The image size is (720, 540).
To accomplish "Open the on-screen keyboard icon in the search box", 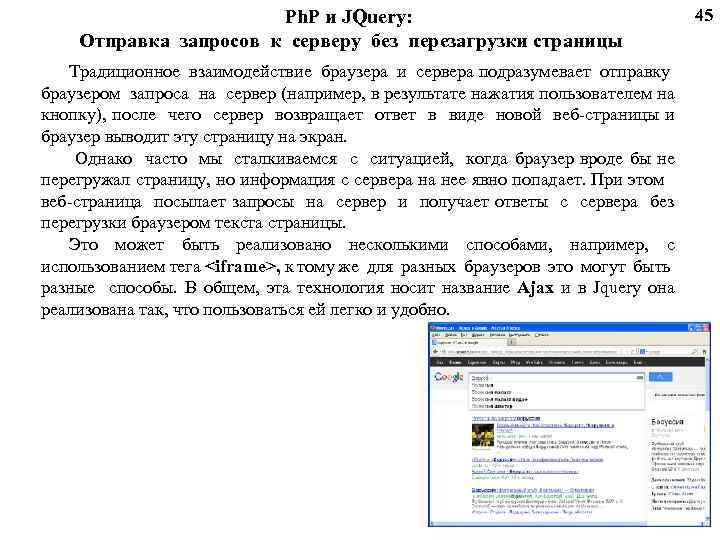I will click(x=640, y=378).
